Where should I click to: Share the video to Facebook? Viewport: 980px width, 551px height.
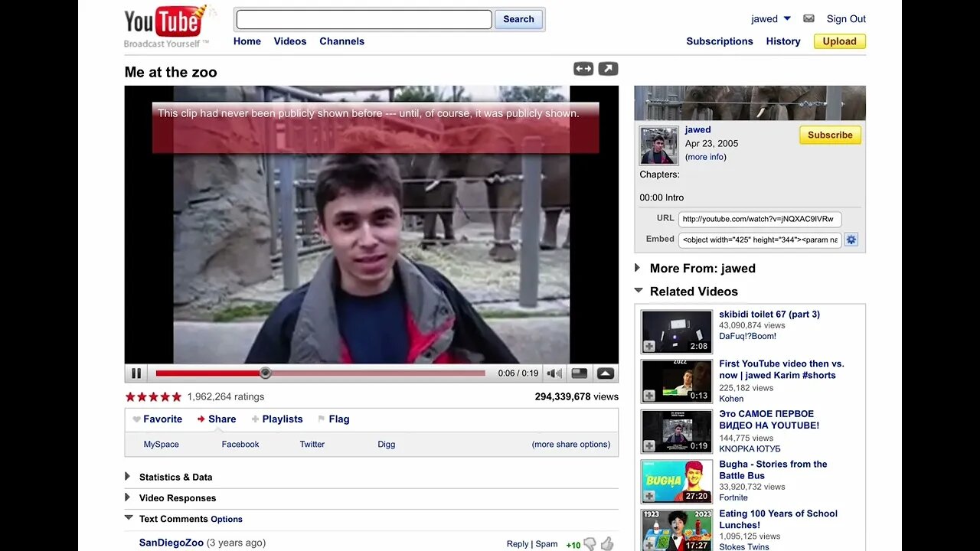coord(240,444)
